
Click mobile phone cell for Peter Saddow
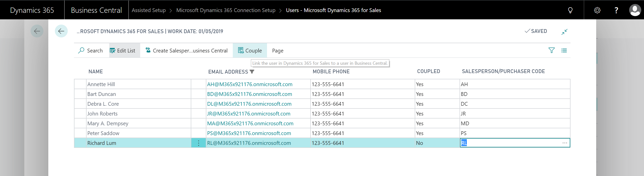coord(363,133)
